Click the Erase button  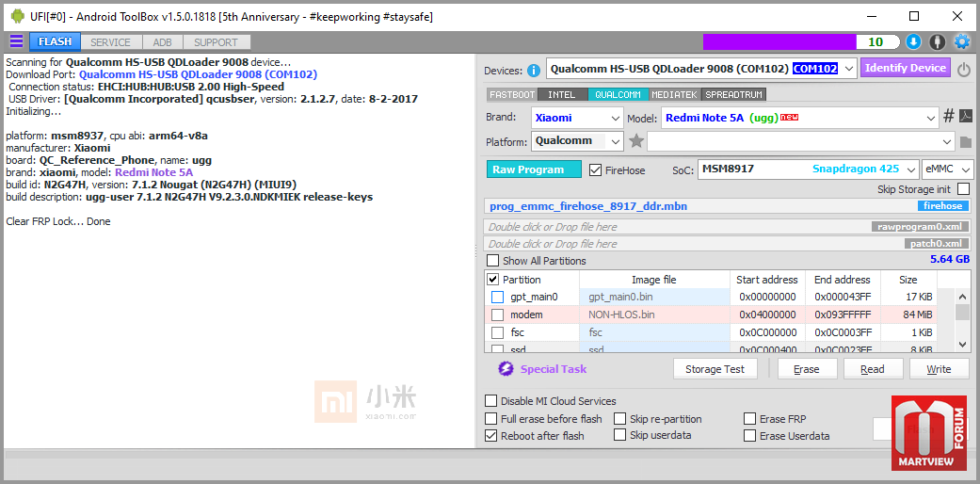[806, 369]
